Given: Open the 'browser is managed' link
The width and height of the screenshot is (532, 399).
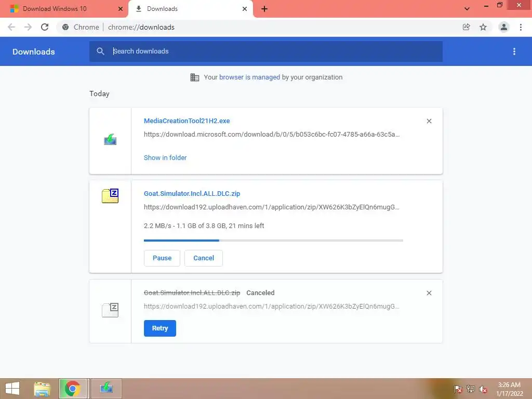Looking at the screenshot, I should pos(250,77).
